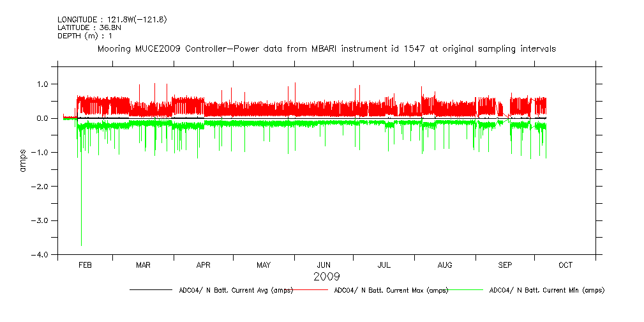Click the Mooring MUCE2009 plot title
This screenshot has height=322, width=644.
[326, 49]
